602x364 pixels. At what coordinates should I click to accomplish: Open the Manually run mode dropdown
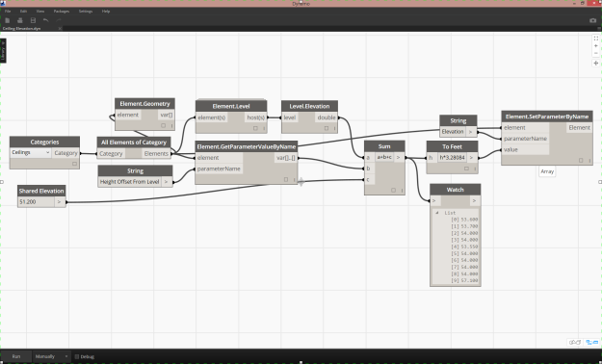point(51,356)
